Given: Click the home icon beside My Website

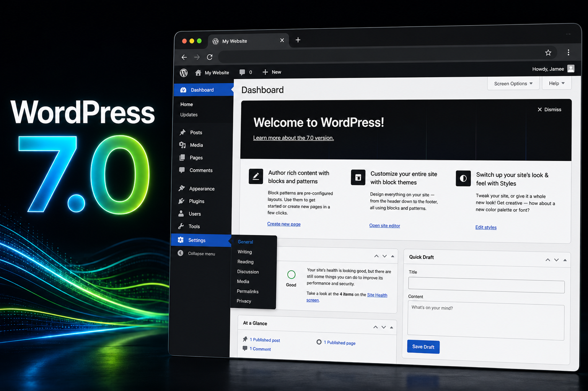Looking at the screenshot, I should point(198,73).
